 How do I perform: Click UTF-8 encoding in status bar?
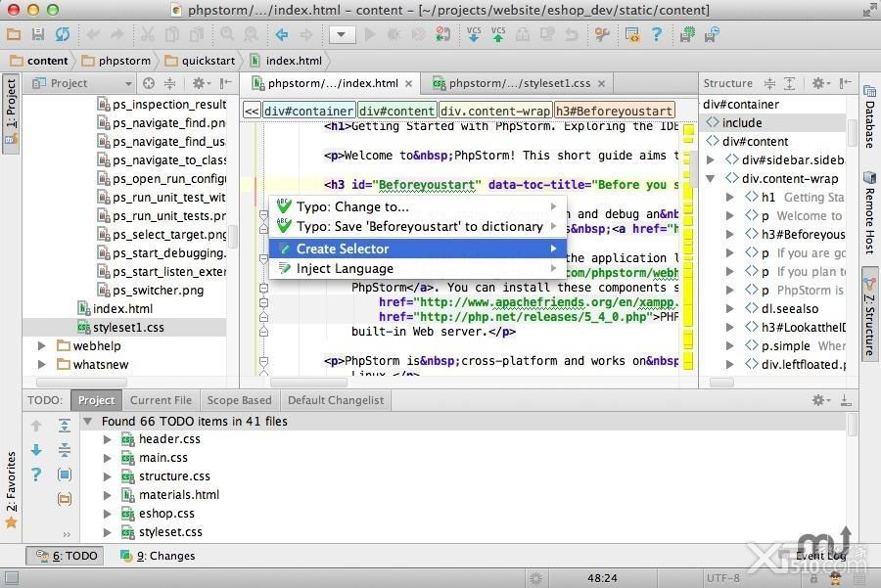723,578
